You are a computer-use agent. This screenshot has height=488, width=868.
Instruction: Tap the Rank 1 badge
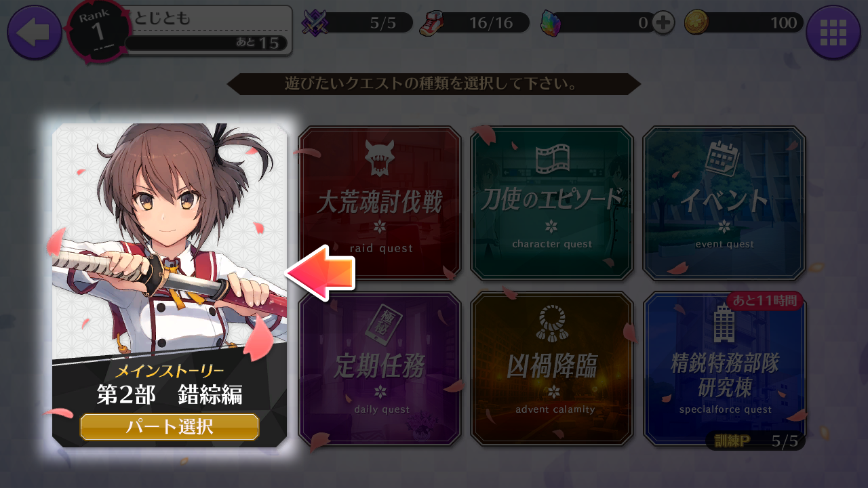[x=99, y=30]
